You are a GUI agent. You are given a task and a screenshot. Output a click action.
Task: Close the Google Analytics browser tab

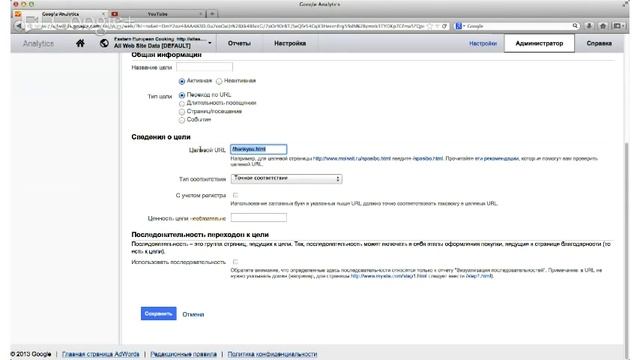coord(103,14)
